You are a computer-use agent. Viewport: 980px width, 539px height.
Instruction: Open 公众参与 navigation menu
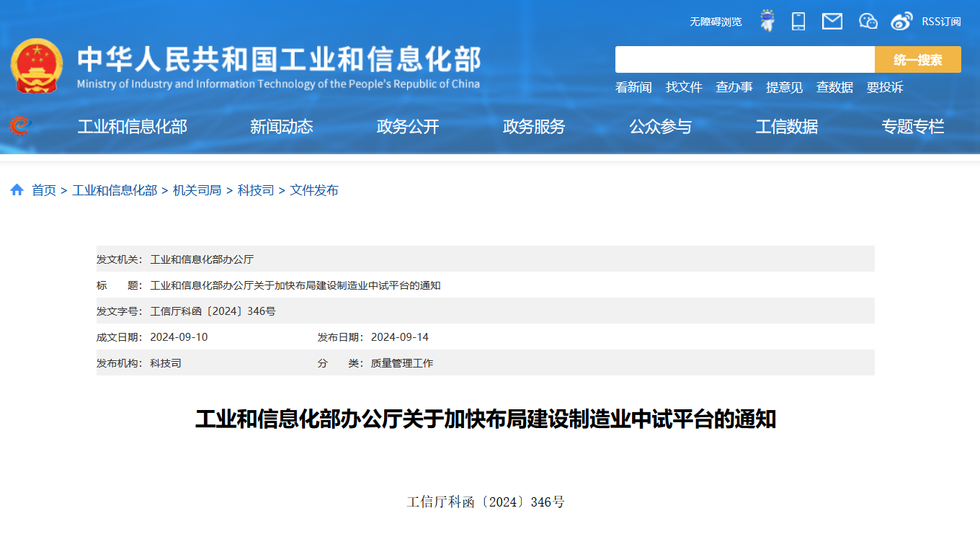[x=660, y=127]
